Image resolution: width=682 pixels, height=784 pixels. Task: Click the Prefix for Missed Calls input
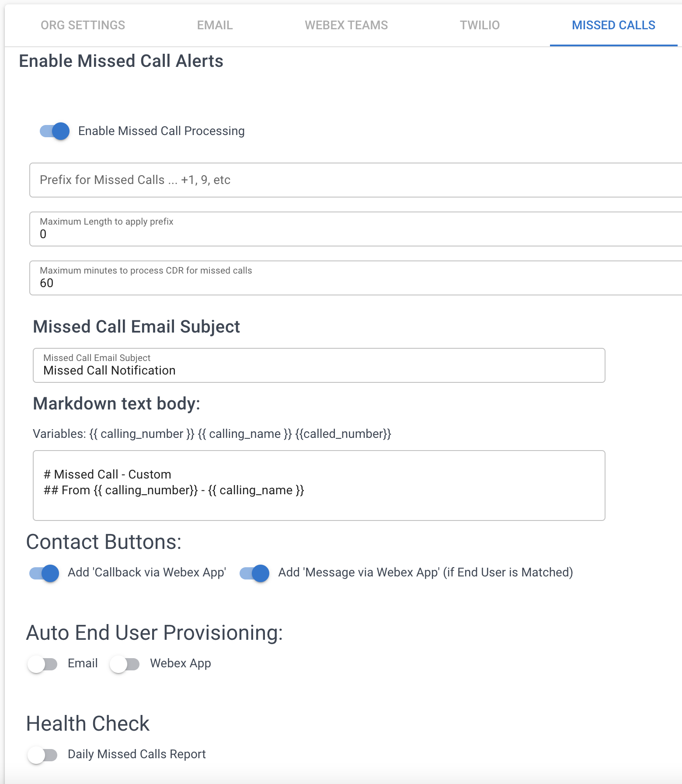(x=306, y=180)
